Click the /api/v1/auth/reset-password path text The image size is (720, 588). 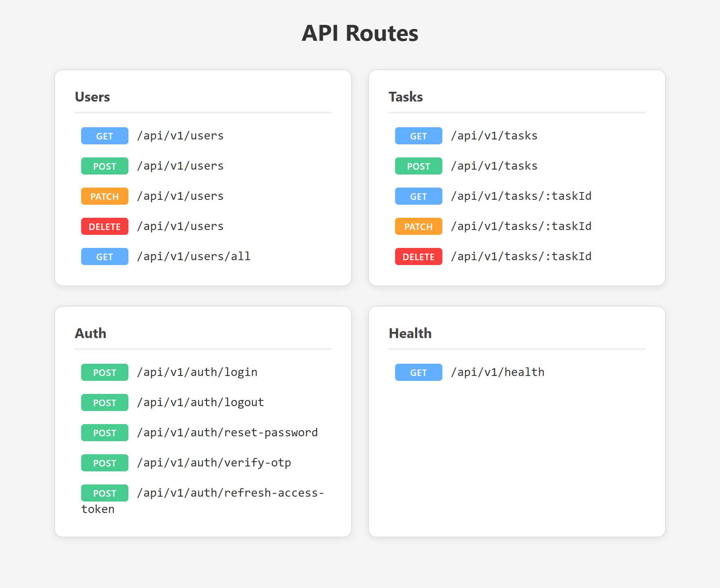click(227, 433)
